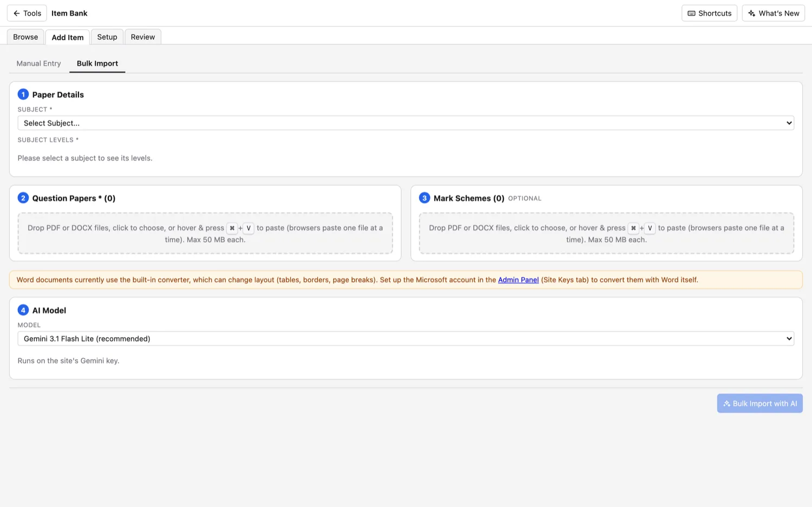Viewport: 812px width, 507px height.
Task: Click the AI Model section heading
Action: [x=49, y=311]
